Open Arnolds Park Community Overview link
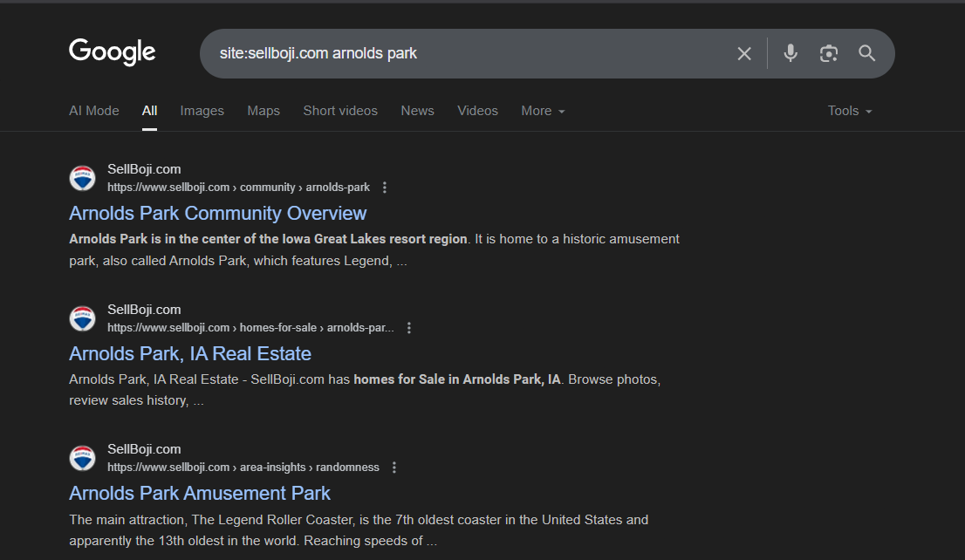This screenshot has height=560, width=965. (217, 214)
